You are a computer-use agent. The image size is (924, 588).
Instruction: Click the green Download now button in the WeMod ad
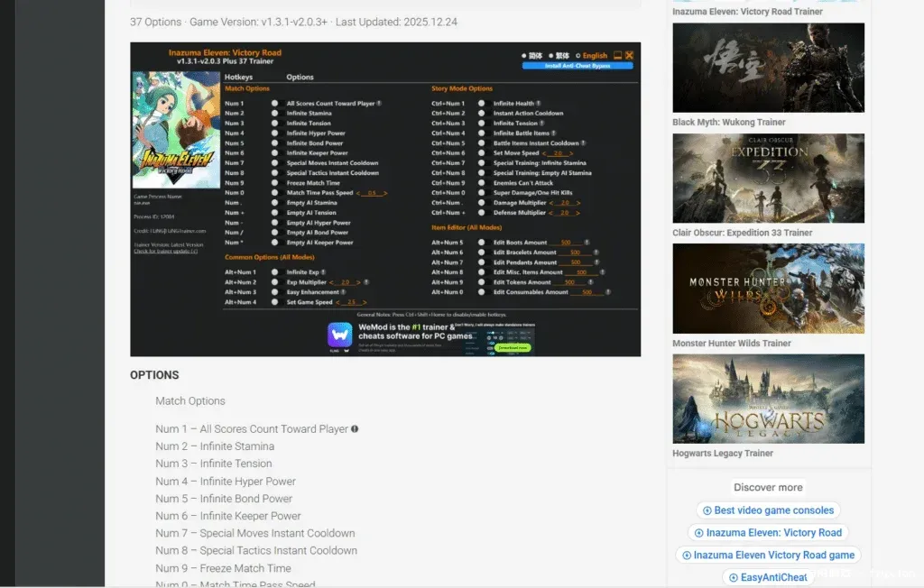pyautogui.click(x=513, y=347)
